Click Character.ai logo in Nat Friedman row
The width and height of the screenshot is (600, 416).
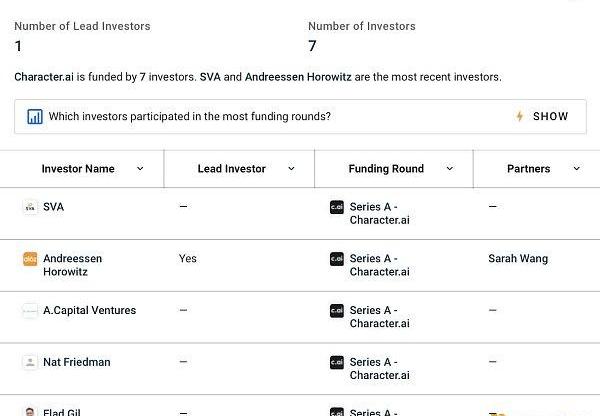tap(337, 363)
